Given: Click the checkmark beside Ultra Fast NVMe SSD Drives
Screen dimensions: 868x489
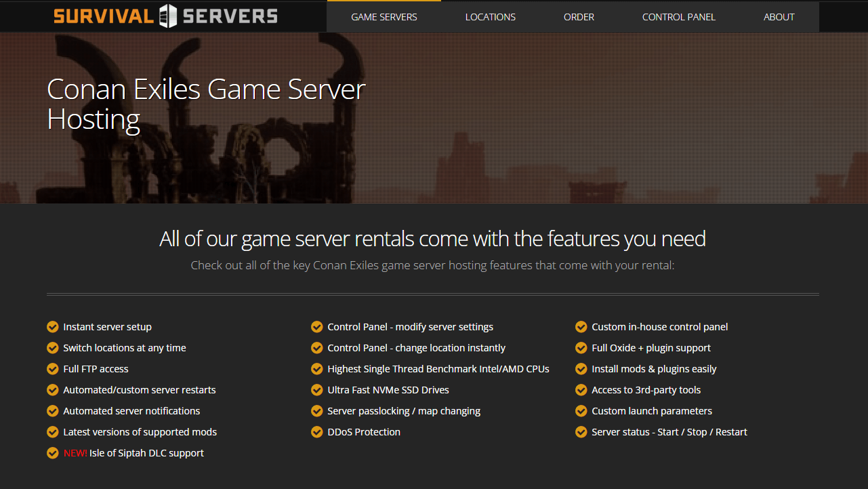Looking at the screenshot, I should [316, 390].
